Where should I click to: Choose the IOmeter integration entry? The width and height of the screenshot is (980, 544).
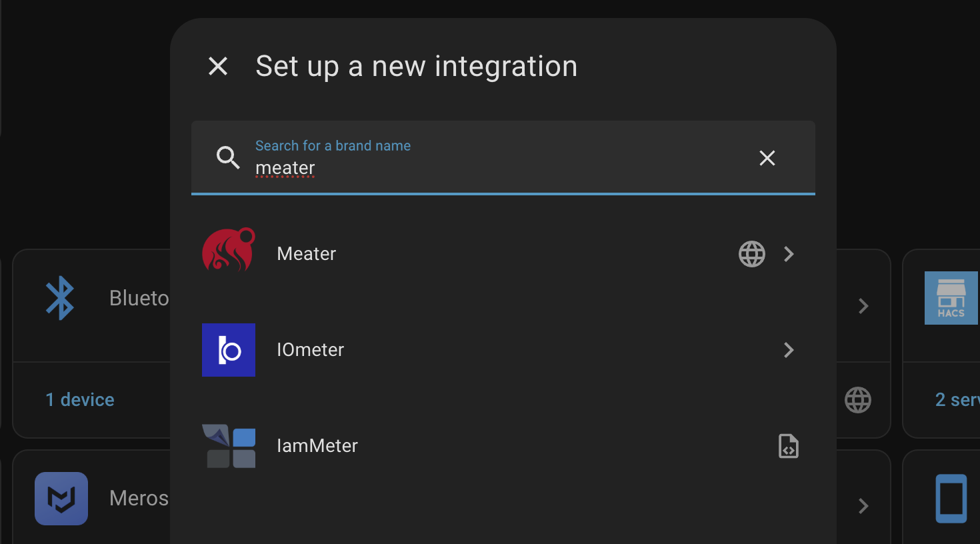(x=503, y=350)
